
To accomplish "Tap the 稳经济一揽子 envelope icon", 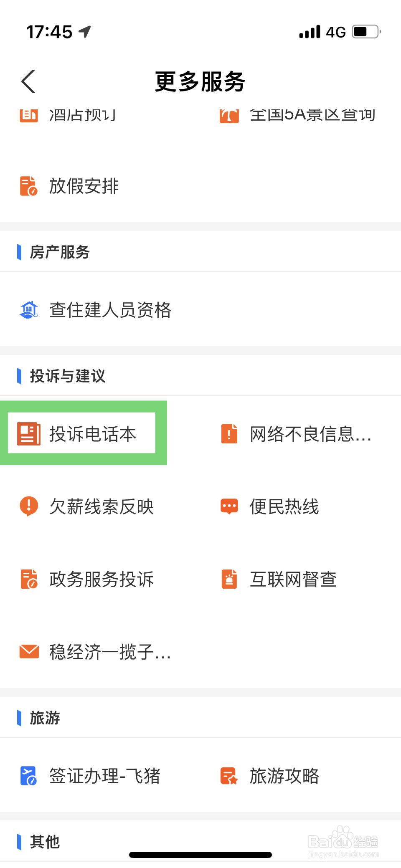I will 29,652.
